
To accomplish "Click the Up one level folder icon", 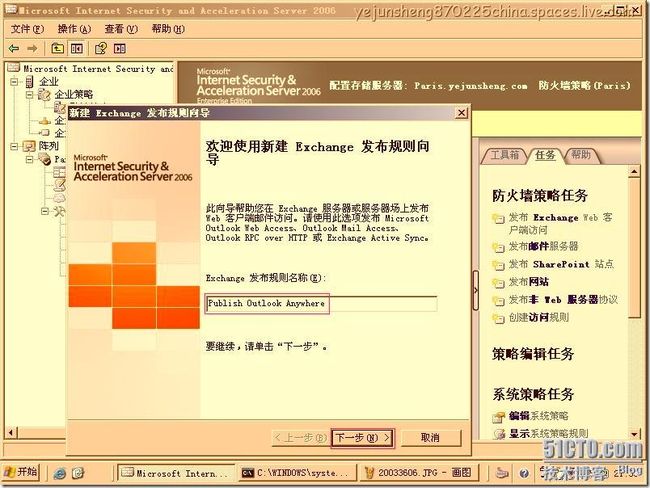I will (58, 49).
